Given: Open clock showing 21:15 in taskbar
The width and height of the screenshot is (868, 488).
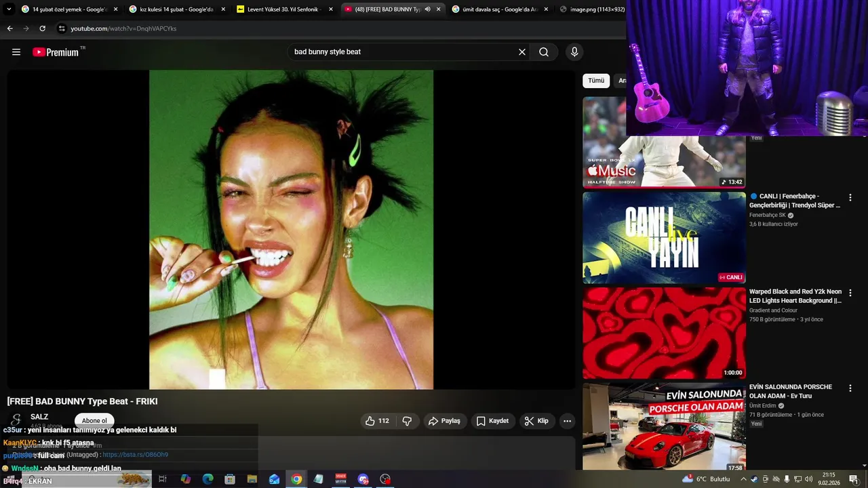Looking at the screenshot, I should point(829,479).
